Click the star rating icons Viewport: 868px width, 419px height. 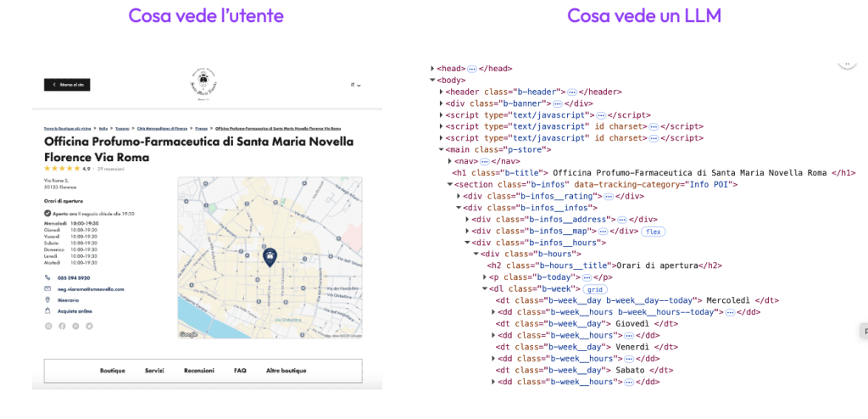coord(62,169)
